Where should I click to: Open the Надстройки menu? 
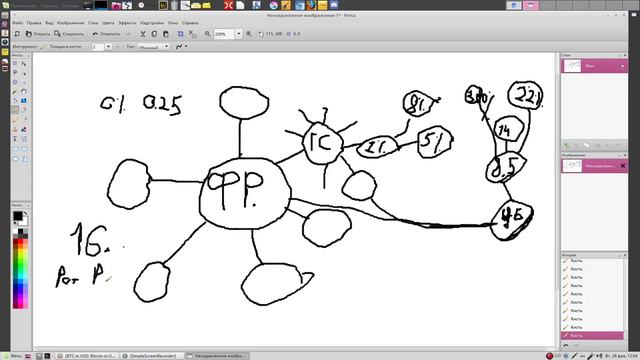[x=152, y=23]
